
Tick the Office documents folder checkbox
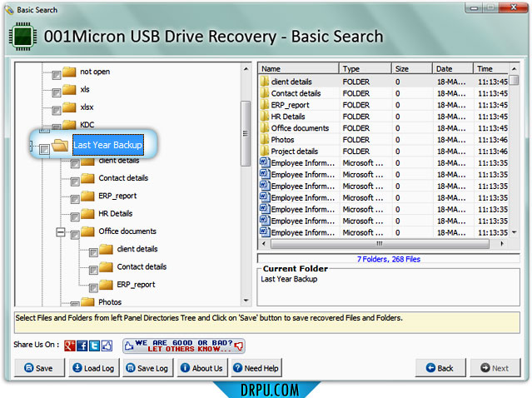point(75,235)
